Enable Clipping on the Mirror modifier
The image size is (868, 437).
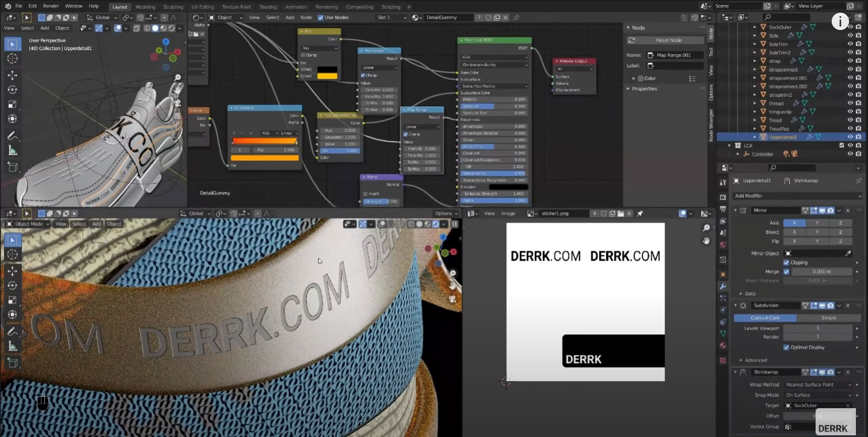(787, 263)
